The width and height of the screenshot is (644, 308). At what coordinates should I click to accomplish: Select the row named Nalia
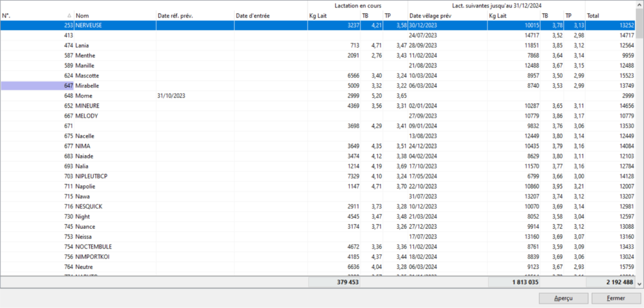point(318,166)
